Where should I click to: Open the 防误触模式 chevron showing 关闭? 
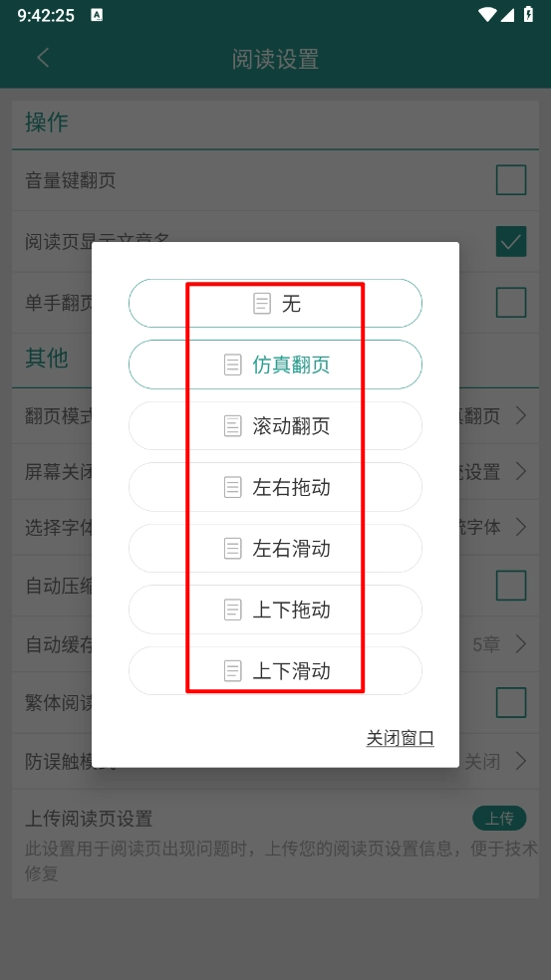(x=520, y=761)
